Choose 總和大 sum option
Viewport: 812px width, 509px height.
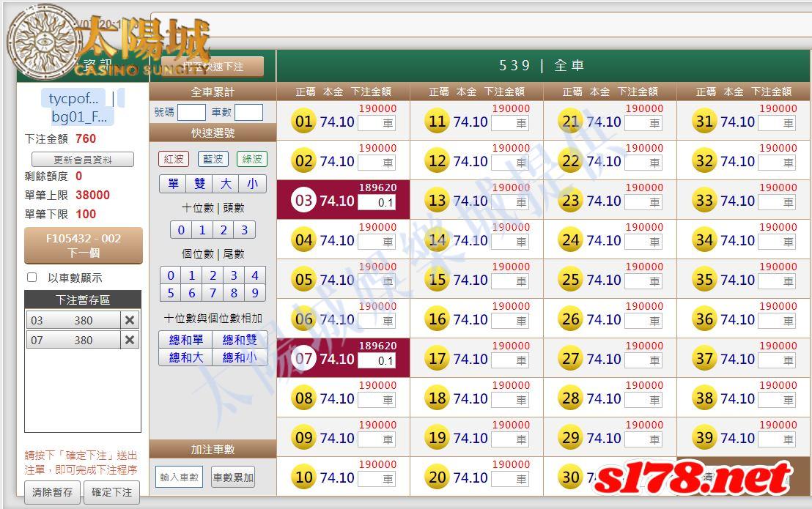[x=186, y=357]
